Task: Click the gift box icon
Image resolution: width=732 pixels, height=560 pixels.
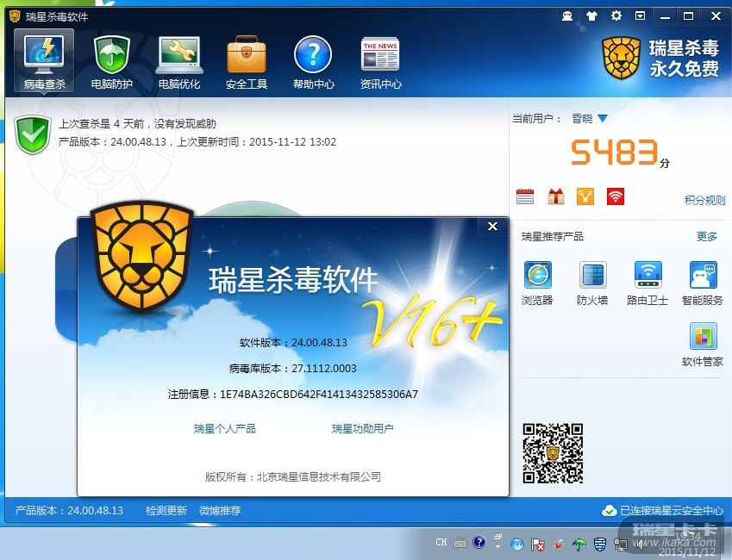Action: 555,196
